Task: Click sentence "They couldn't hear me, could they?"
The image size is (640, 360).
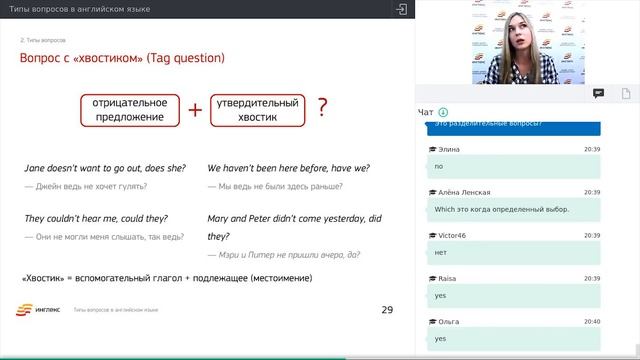Action: (x=96, y=219)
